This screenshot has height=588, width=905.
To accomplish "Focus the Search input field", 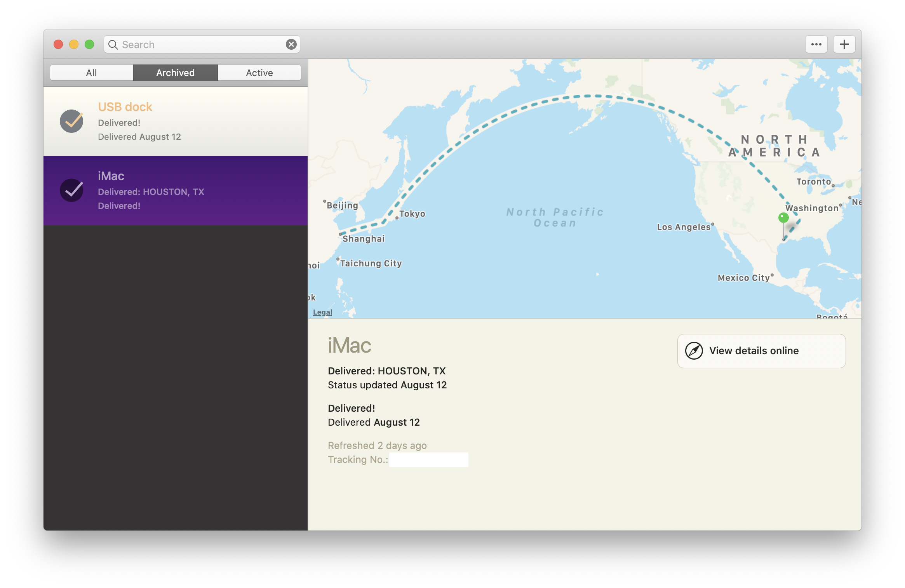I will tap(202, 44).
